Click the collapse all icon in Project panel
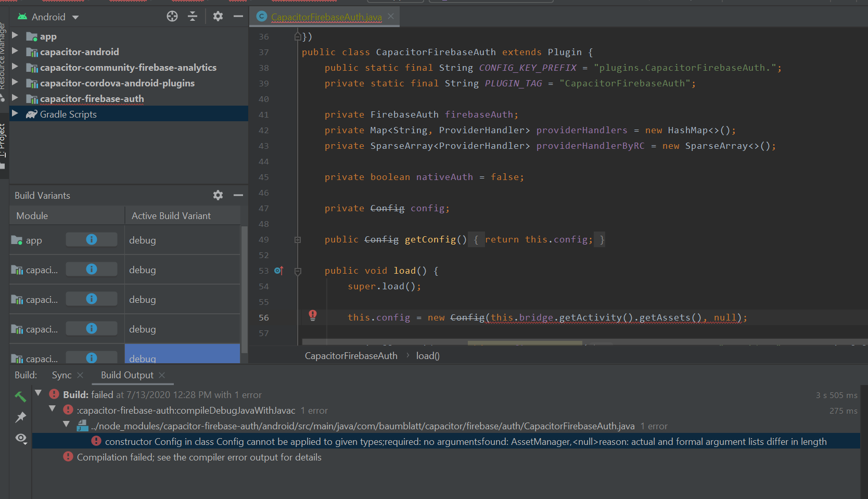The height and width of the screenshot is (499, 868). 193,17
